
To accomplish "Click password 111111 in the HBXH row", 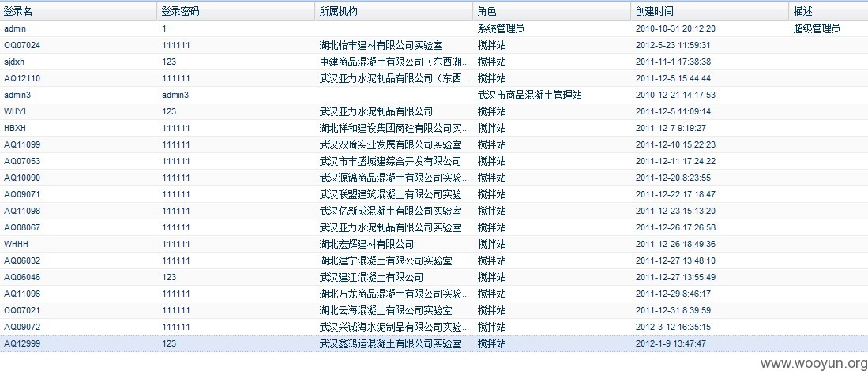I will click(176, 129).
